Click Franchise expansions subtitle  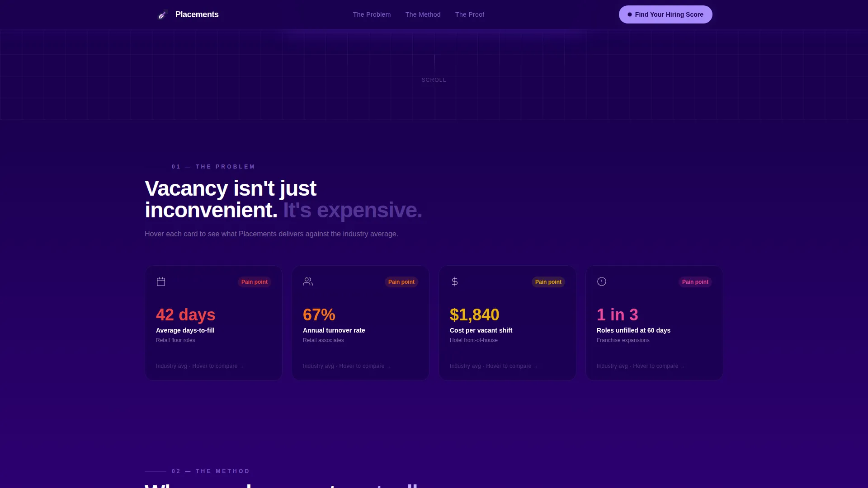coord(623,340)
